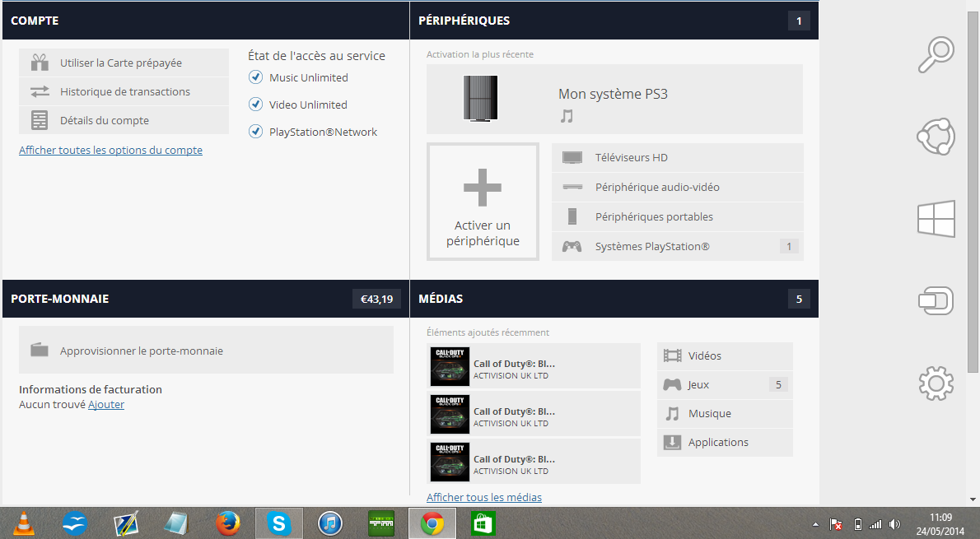Click the Chrome taskbar icon

pyautogui.click(x=432, y=523)
